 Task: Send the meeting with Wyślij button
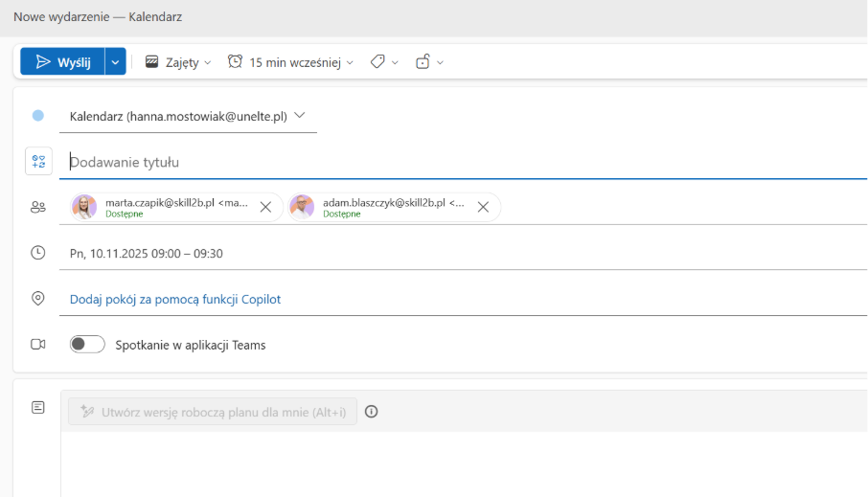tap(62, 61)
